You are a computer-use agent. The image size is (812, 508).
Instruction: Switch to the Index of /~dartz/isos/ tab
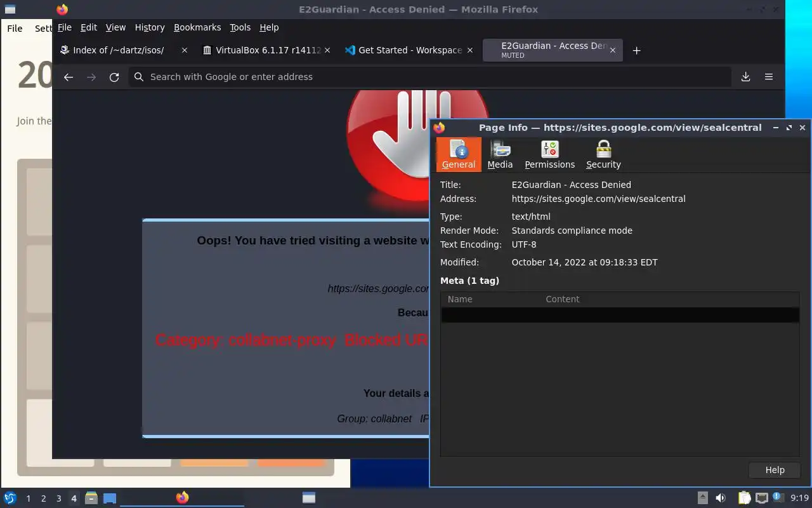(x=118, y=50)
